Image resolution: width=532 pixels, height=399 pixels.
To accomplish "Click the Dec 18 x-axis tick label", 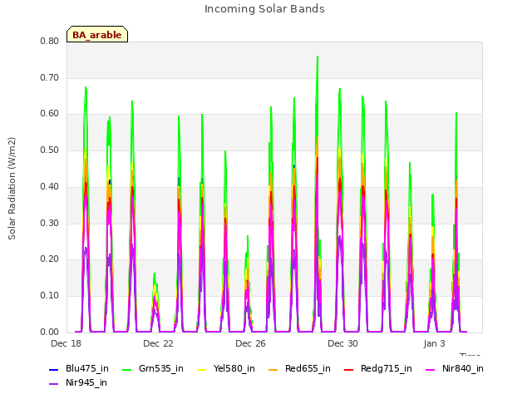I will 66,343.
